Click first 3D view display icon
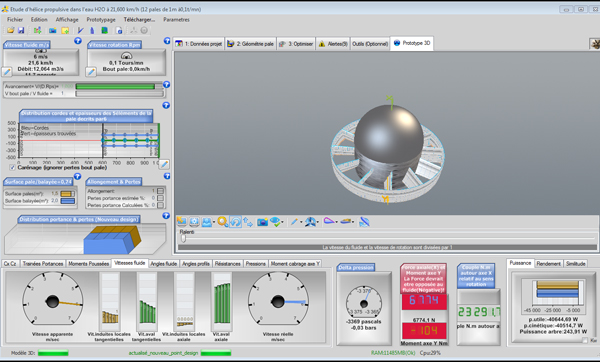Screen dimensions: 600x362 [181, 222]
